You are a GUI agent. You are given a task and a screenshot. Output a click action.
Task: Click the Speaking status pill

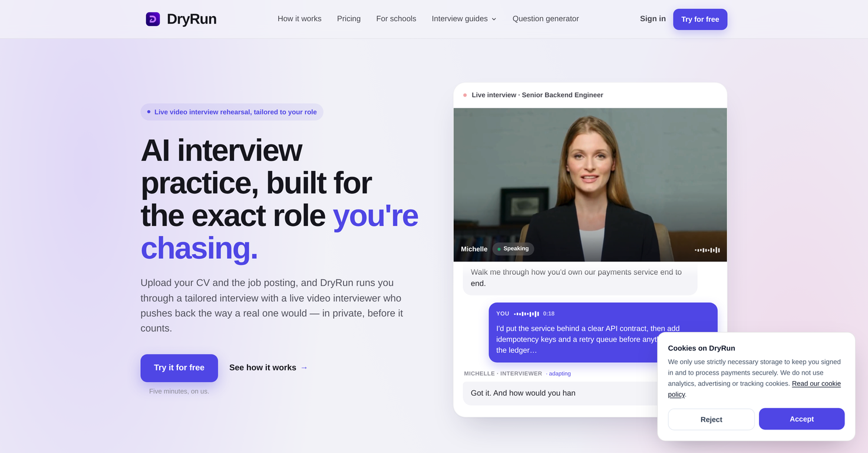(513, 249)
